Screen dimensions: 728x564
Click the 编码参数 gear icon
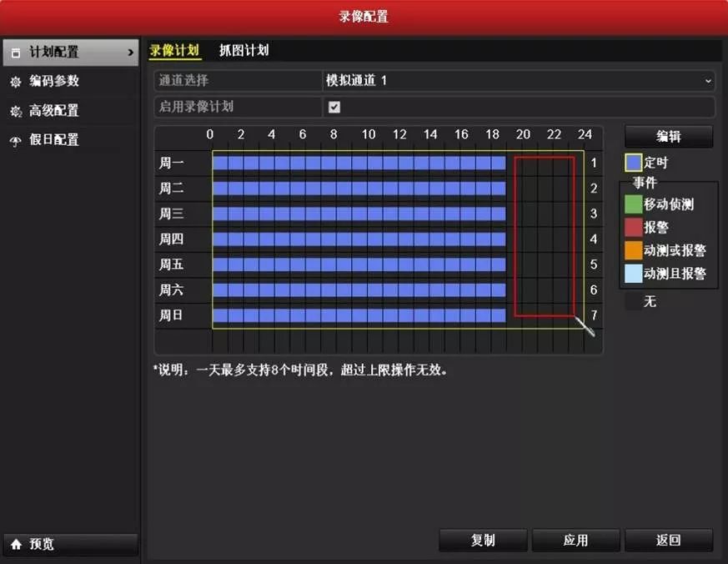[15, 82]
